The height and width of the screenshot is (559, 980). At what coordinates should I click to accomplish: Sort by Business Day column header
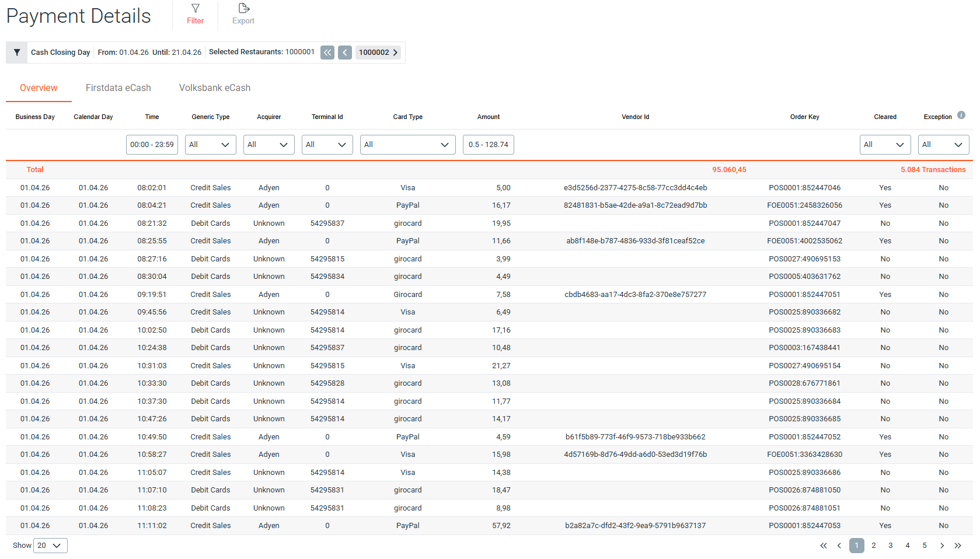point(35,117)
